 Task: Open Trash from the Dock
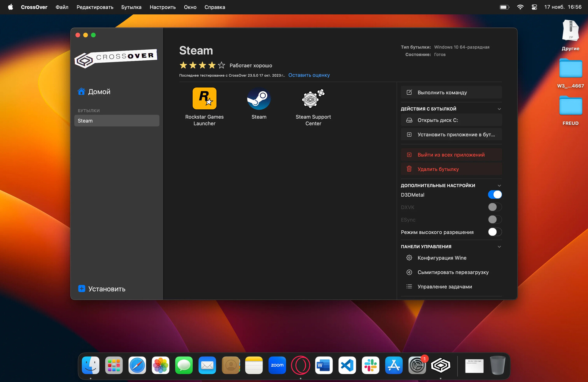tap(498, 365)
